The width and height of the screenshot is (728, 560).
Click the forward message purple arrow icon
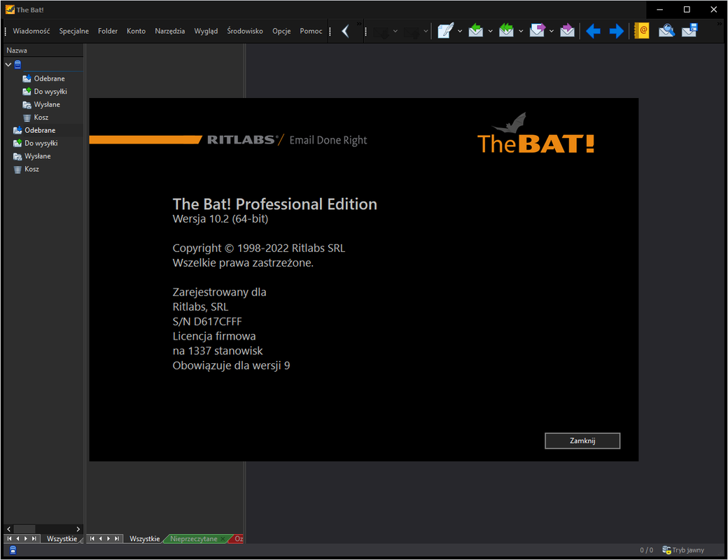point(537,31)
